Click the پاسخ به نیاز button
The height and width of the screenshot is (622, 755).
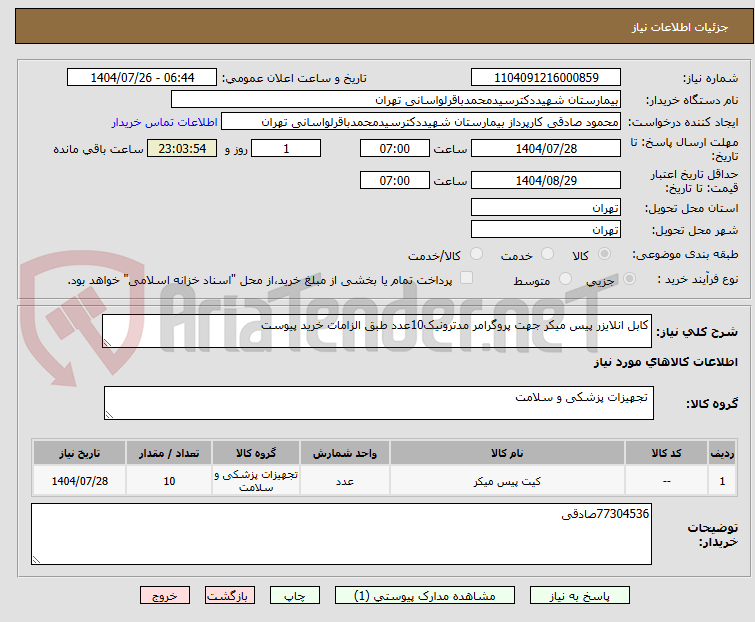pos(579,596)
